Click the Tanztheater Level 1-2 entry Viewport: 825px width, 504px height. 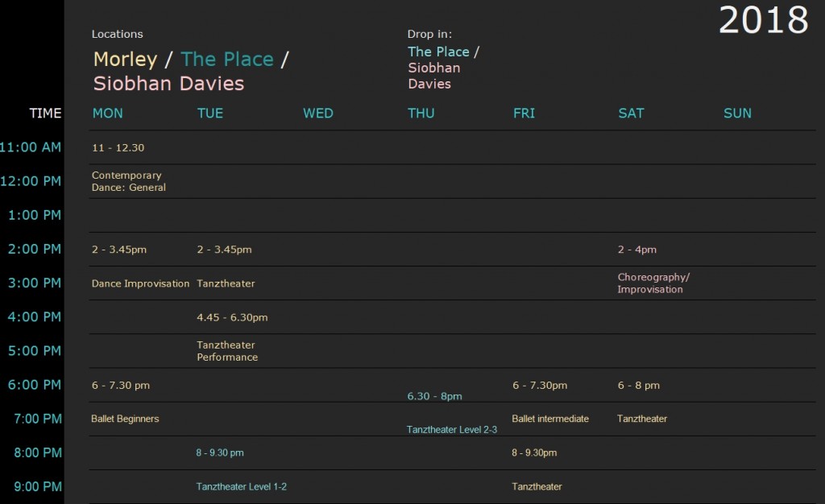[x=242, y=486]
